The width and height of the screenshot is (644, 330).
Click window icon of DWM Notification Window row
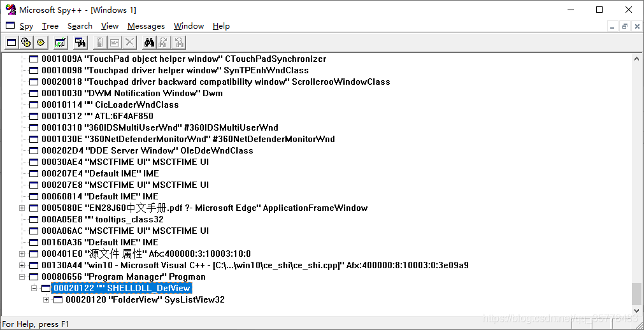pyautogui.click(x=34, y=93)
